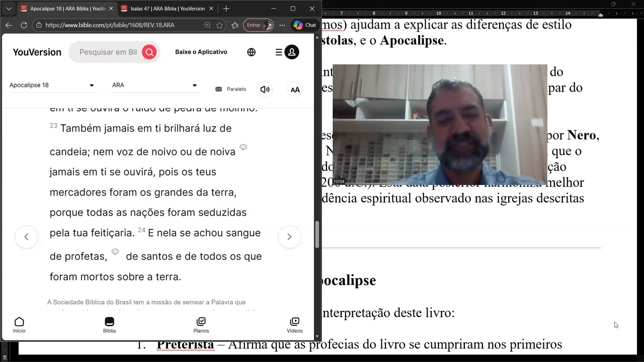Open Copilot Chat sidebar
This screenshot has height=362, width=644.
pos(305,25)
